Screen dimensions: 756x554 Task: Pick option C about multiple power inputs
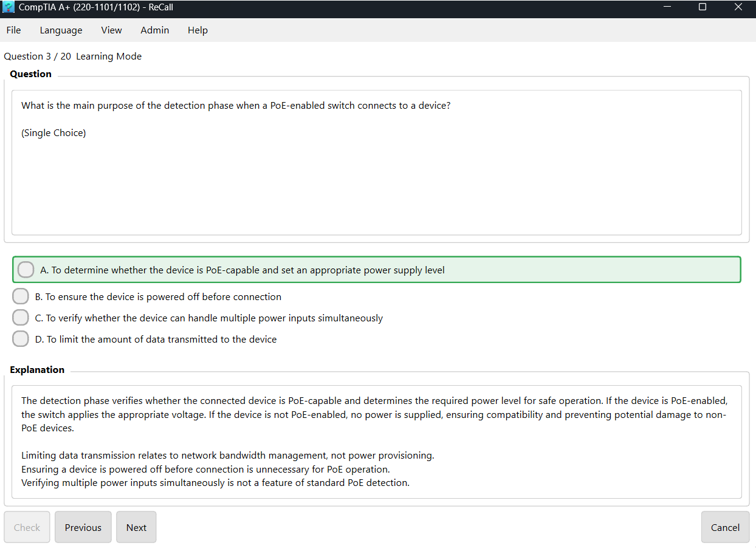[x=21, y=318]
